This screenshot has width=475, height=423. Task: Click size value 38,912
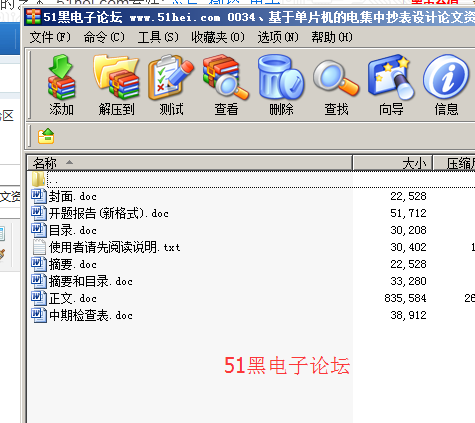(x=408, y=315)
